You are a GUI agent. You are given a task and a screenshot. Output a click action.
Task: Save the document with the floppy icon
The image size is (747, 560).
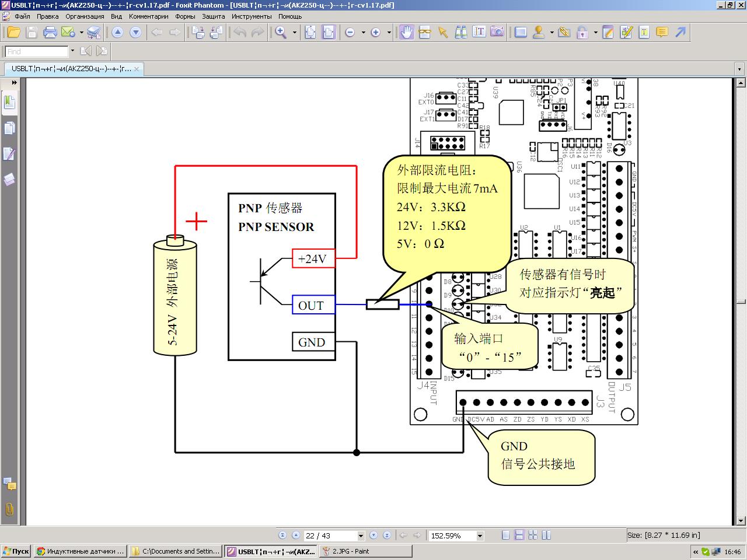[32, 32]
